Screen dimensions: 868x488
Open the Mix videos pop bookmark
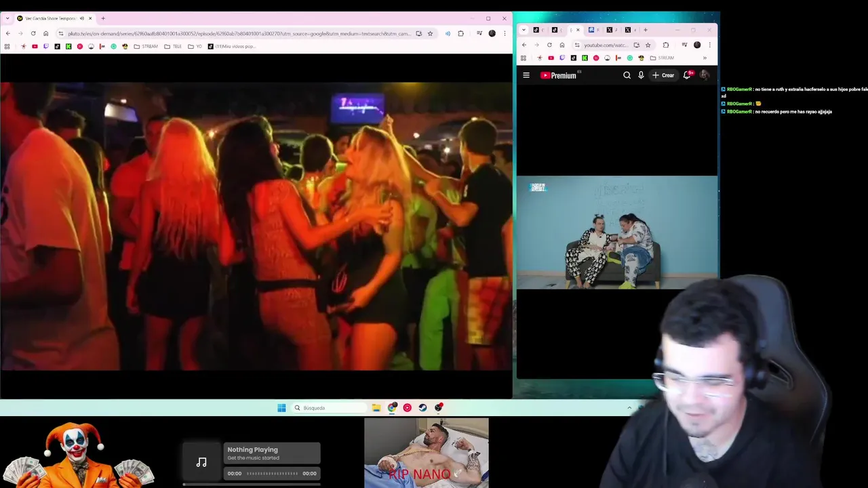231,46
